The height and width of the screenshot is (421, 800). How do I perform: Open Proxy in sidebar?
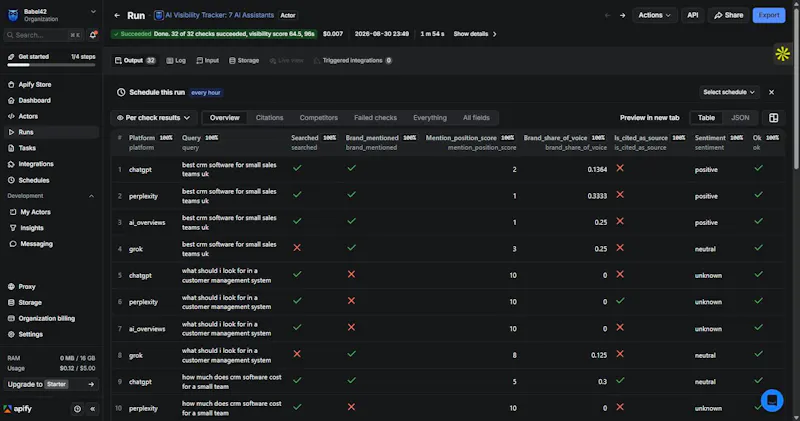(50, 287)
